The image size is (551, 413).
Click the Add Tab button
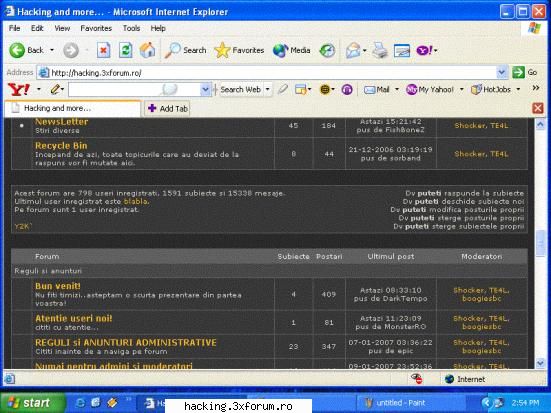168,109
